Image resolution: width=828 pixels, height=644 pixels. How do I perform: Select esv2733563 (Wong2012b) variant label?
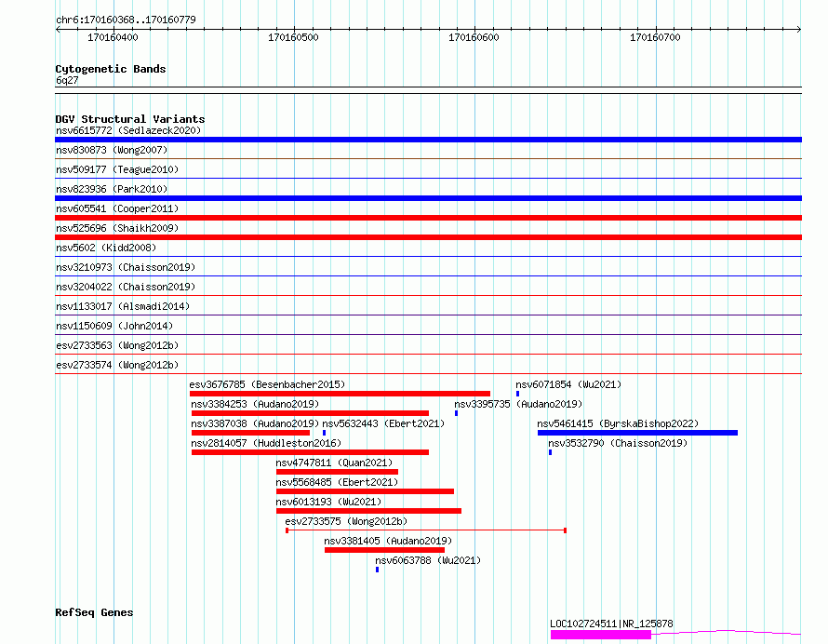point(117,345)
